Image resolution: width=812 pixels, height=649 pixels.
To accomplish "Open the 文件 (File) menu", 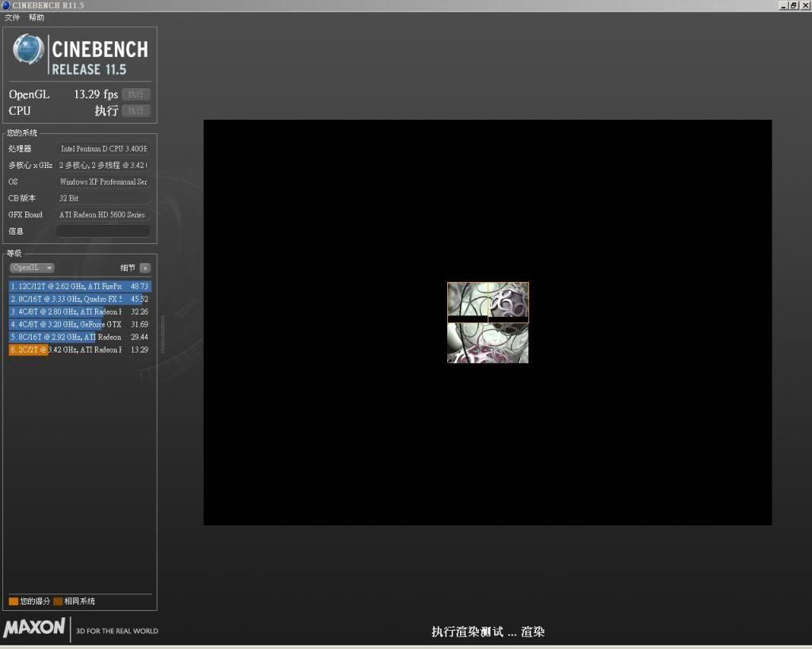I will (13, 17).
